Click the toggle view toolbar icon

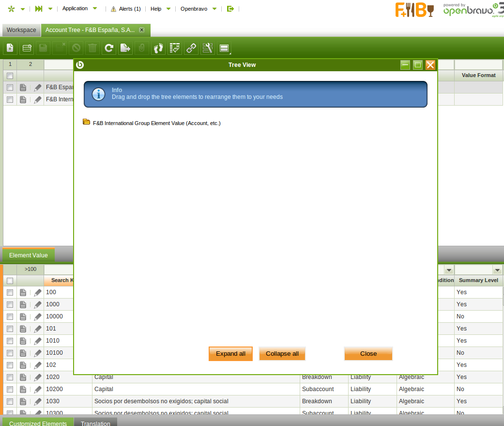[224, 48]
